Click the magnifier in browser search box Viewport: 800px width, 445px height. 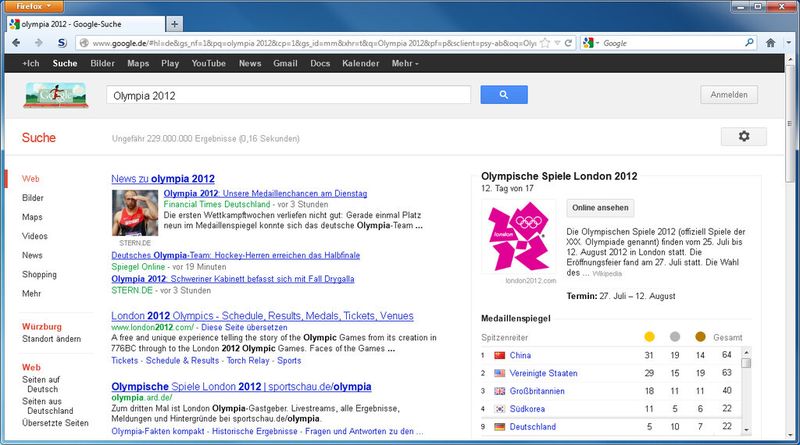pos(749,43)
